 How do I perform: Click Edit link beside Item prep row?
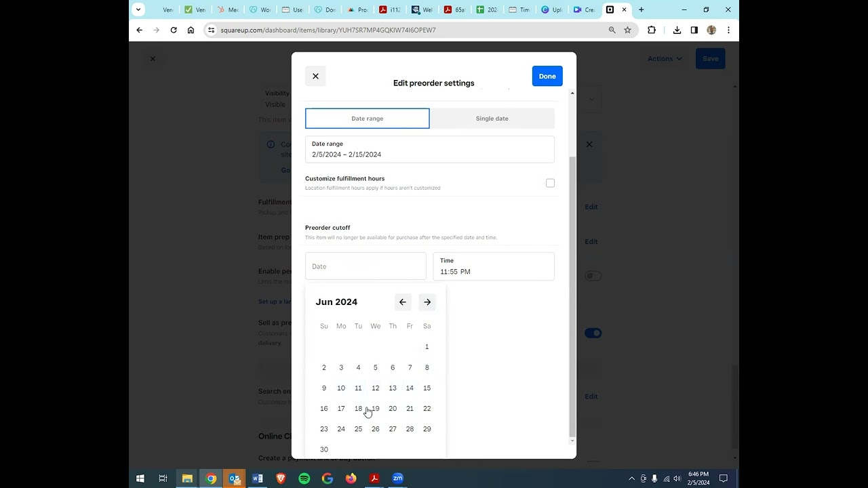coord(591,241)
